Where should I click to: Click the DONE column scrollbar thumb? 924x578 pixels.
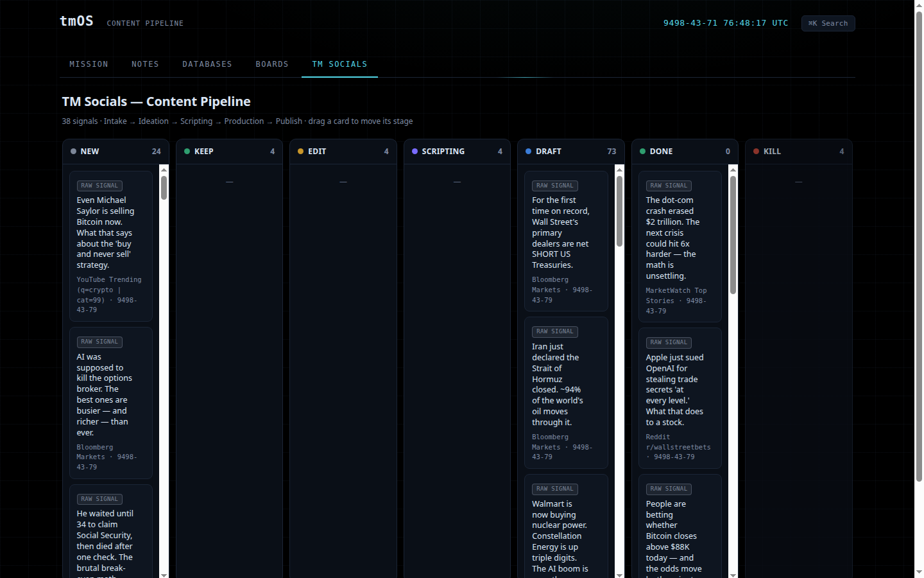click(733, 235)
